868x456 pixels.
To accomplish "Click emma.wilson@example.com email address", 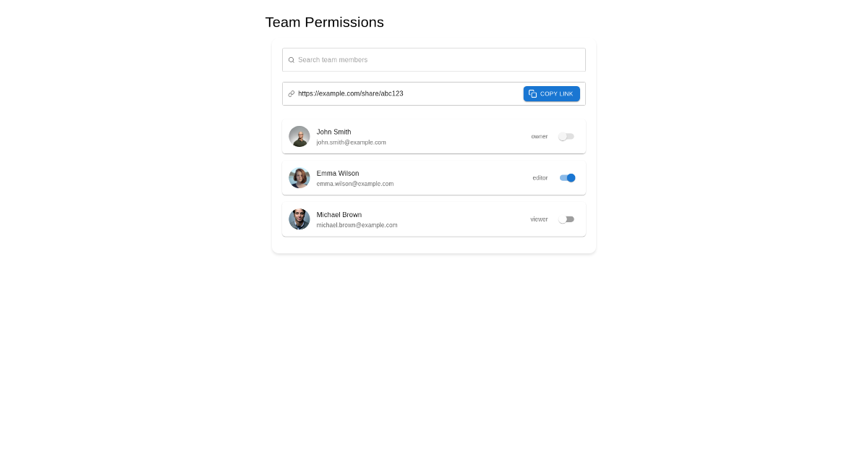I will [x=355, y=184].
